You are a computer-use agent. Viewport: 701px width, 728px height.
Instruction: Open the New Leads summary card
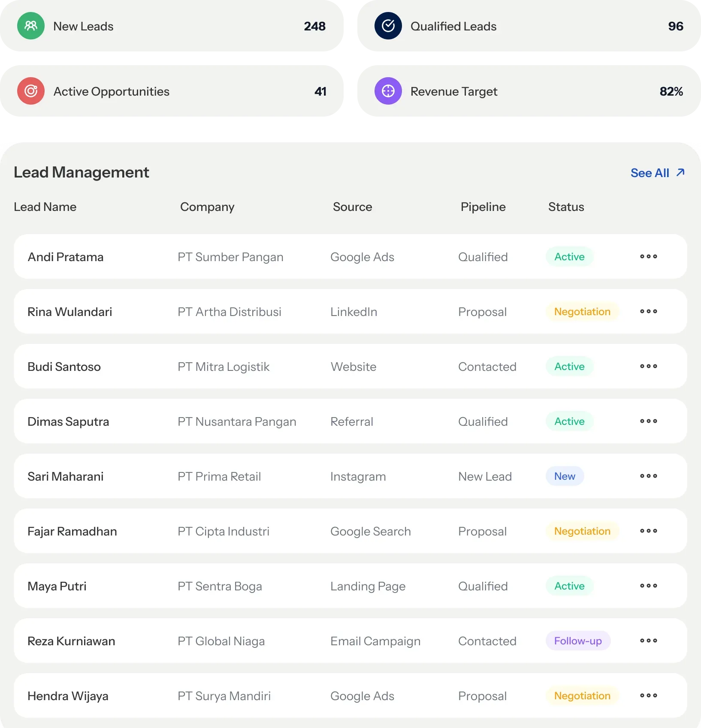coord(172,26)
